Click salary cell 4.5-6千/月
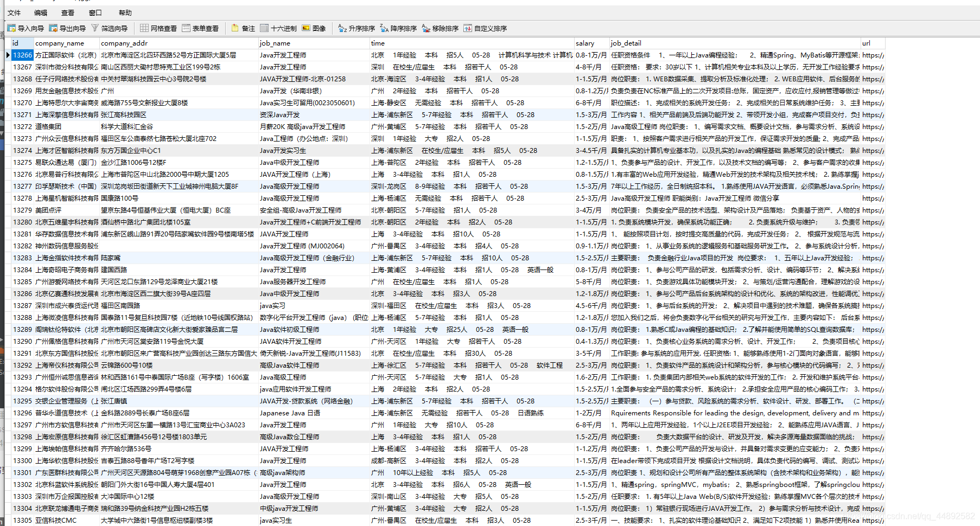This screenshot has height=526, width=980. coord(591,305)
